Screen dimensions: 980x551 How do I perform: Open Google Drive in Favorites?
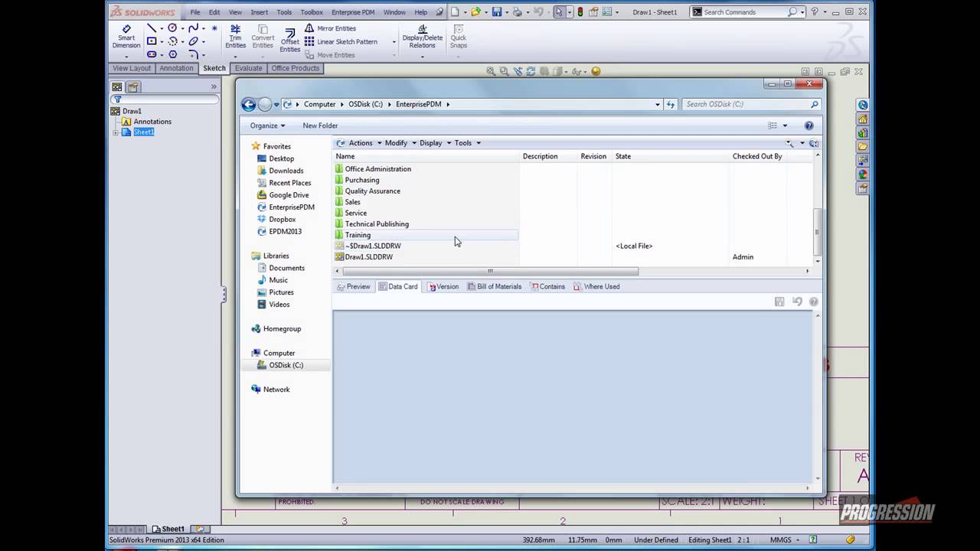[289, 195]
